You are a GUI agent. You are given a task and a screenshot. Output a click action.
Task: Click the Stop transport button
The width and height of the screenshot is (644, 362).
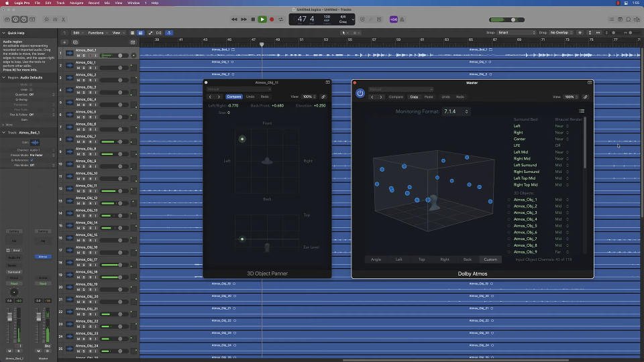coord(253,19)
